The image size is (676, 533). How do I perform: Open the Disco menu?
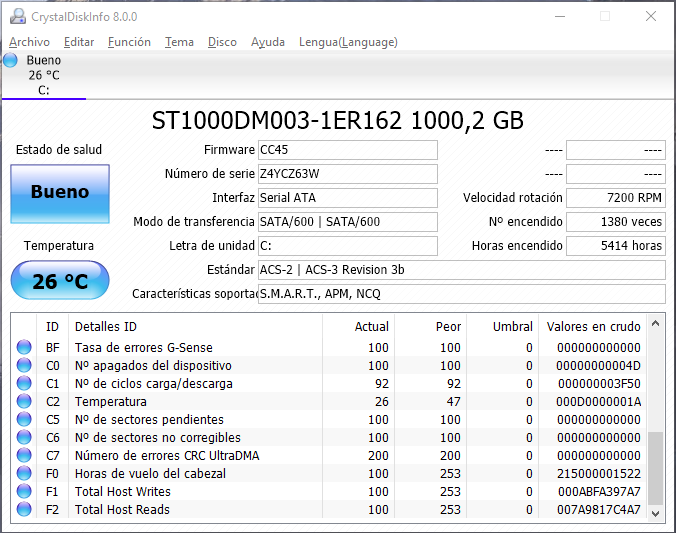(x=222, y=42)
